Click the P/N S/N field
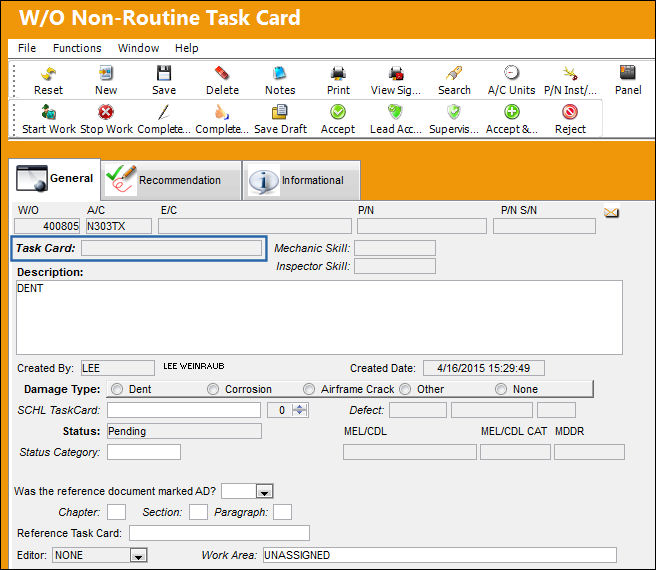 [544, 226]
